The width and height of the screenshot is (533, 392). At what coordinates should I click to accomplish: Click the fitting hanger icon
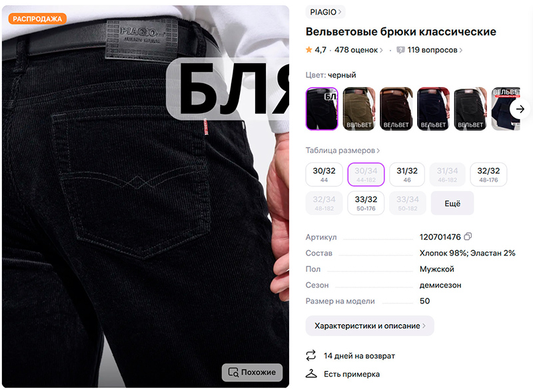click(311, 373)
